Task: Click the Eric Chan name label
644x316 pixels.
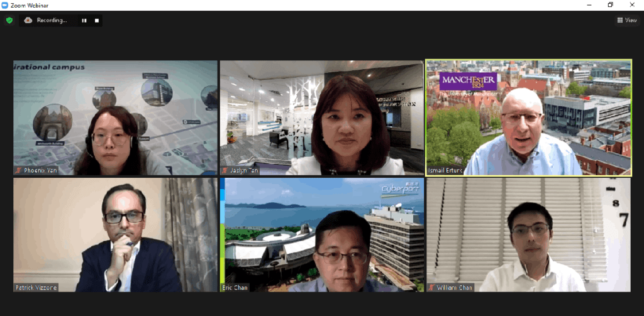Action: coord(235,287)
